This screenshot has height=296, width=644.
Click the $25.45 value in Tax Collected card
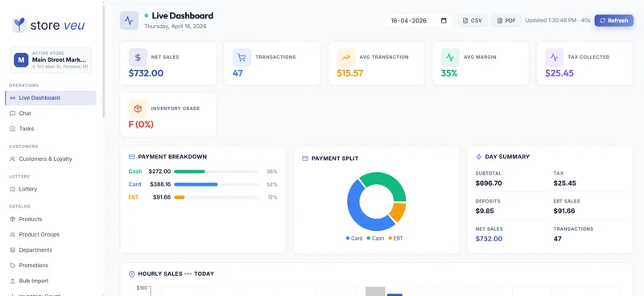point(559,73)
